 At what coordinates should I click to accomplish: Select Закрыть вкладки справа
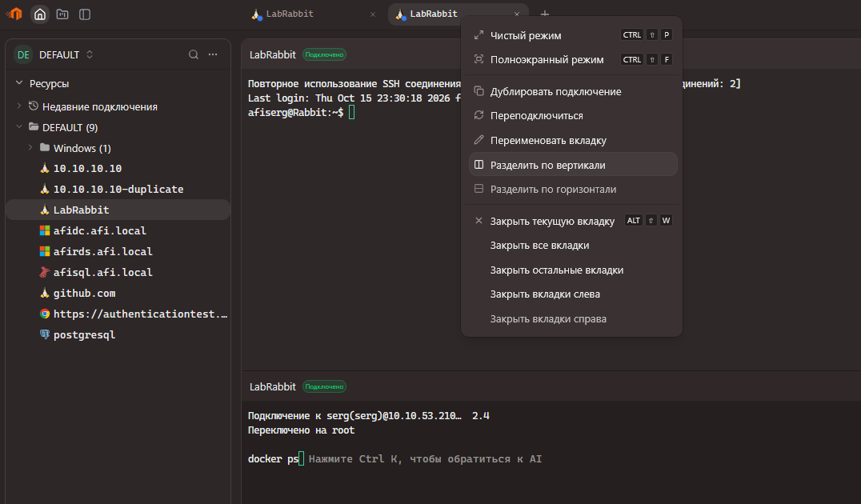[573, 319]
